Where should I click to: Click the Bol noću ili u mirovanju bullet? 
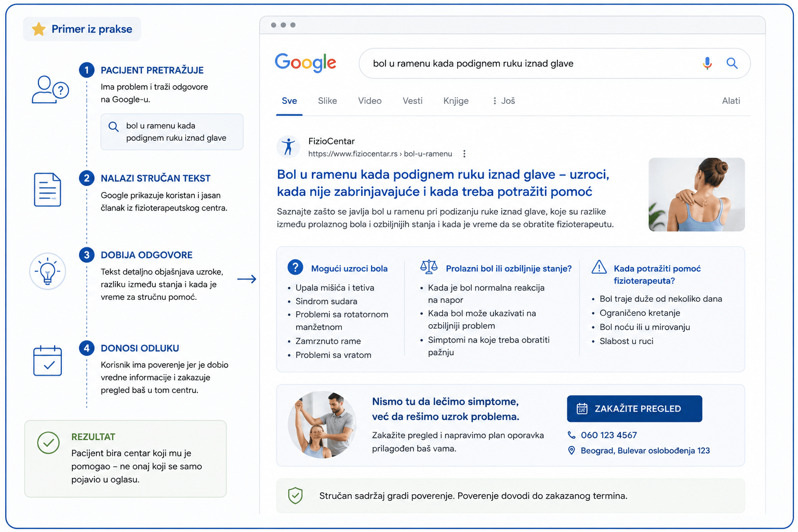click(x=645, y=327)
